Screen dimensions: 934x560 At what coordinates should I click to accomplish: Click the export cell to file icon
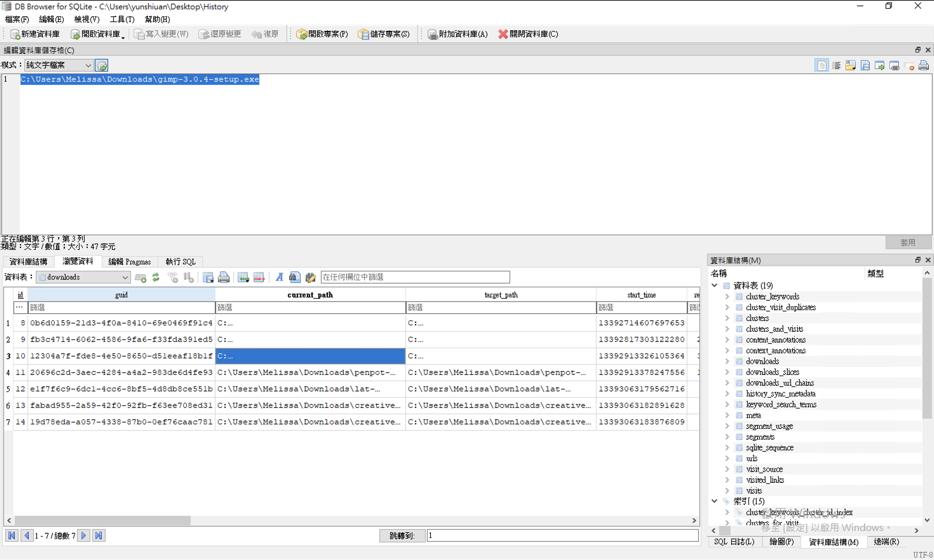click(x=865, y=66)
